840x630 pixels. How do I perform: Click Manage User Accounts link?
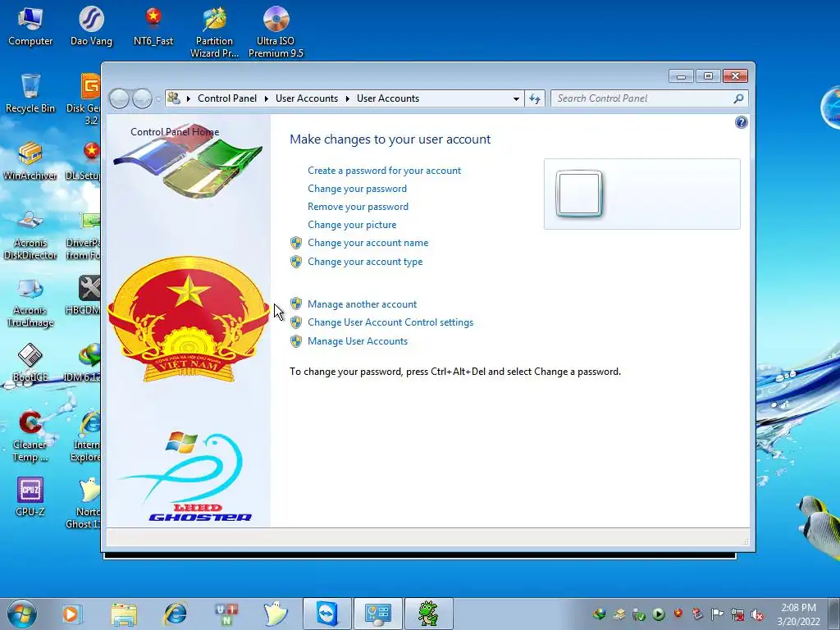click(358, 341)
